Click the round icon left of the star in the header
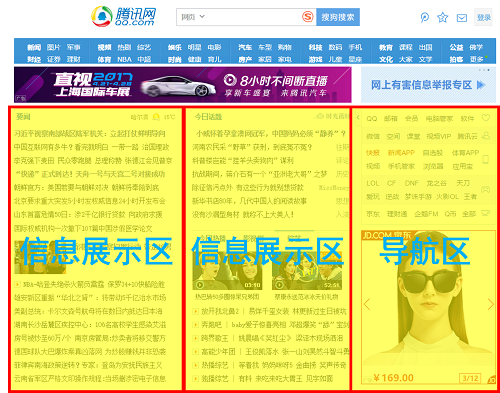The image size is (500, 393). coord(424,17)
